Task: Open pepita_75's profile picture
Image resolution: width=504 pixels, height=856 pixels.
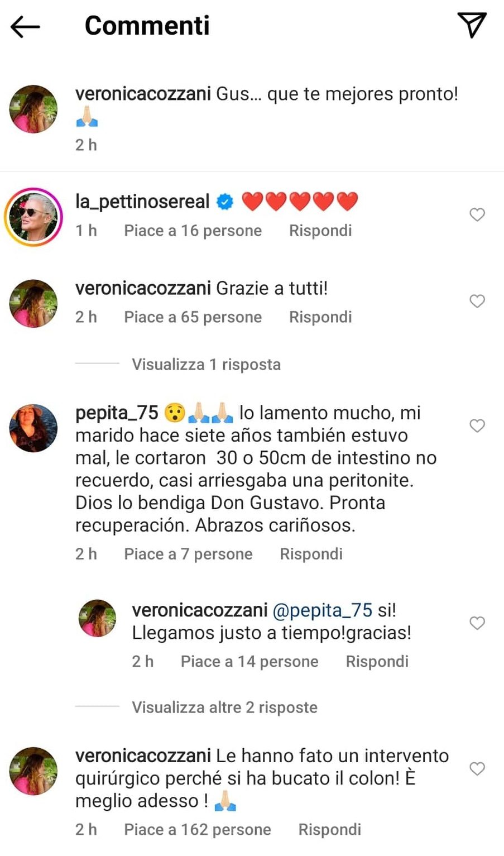Action: [33, 427]
